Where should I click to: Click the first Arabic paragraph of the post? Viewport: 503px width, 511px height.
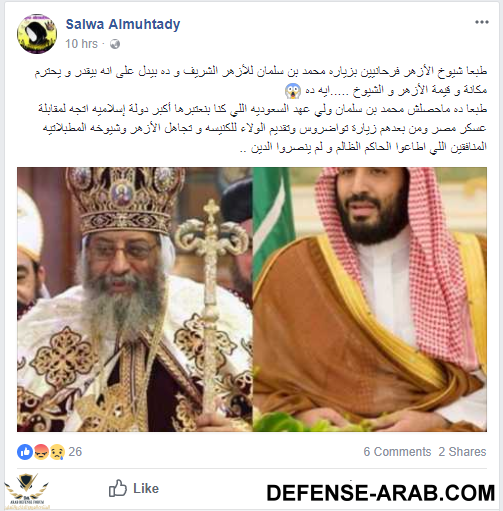[261, 81]
